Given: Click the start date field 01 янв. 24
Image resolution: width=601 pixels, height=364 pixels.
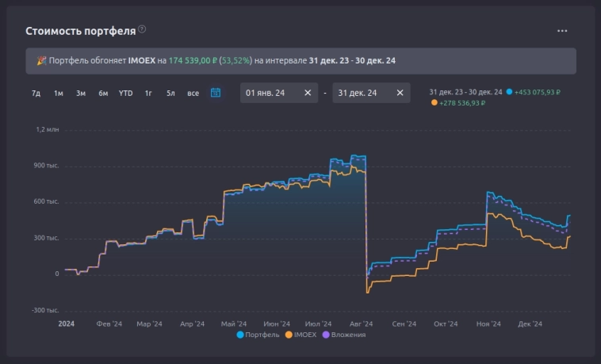Looking at the screenshot, I should coord(266,93).
